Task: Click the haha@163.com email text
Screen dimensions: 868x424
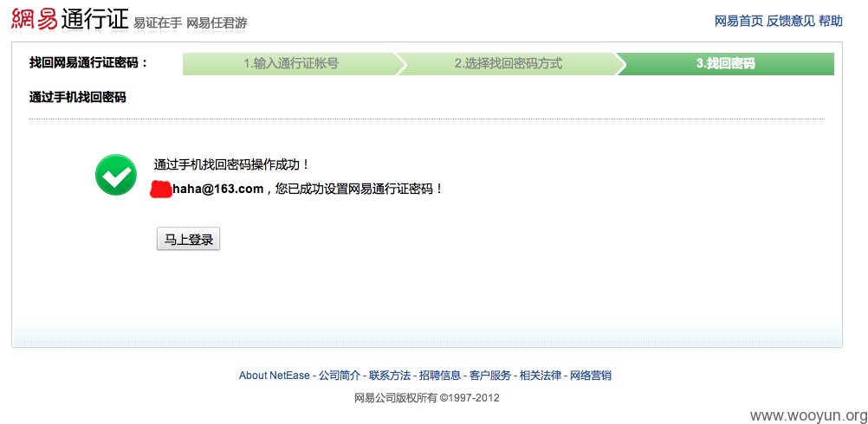Action: pos(218,189)
